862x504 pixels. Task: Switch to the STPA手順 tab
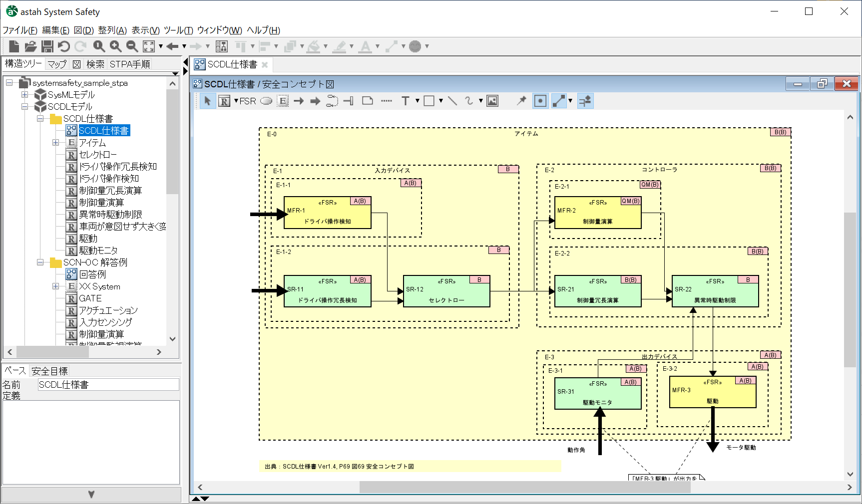(130, 64)
